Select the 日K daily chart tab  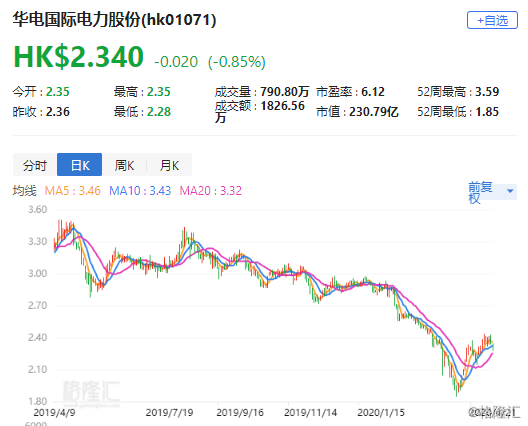click(79, 165)
